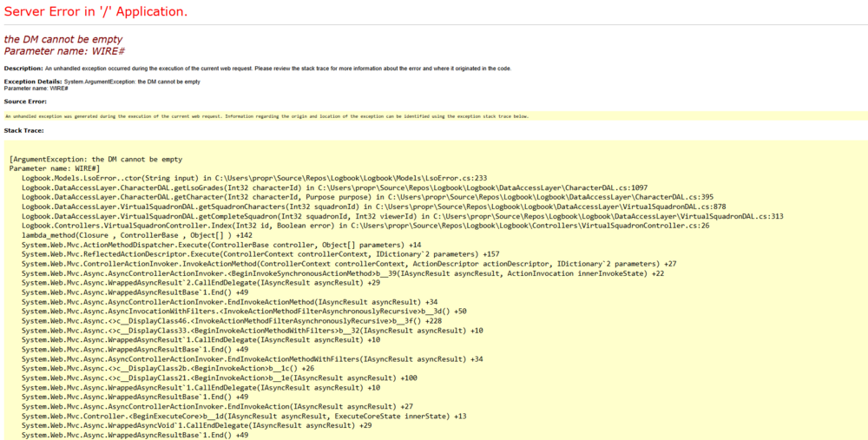Click the "CharacterDAL.getCharacter" stack line

click(367, 197)
